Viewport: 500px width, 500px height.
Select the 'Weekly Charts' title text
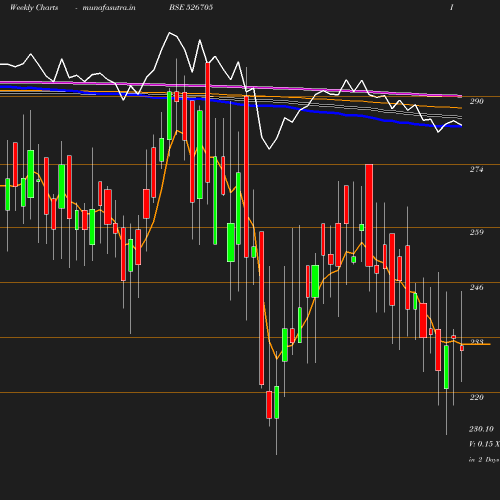click(34, 8)
